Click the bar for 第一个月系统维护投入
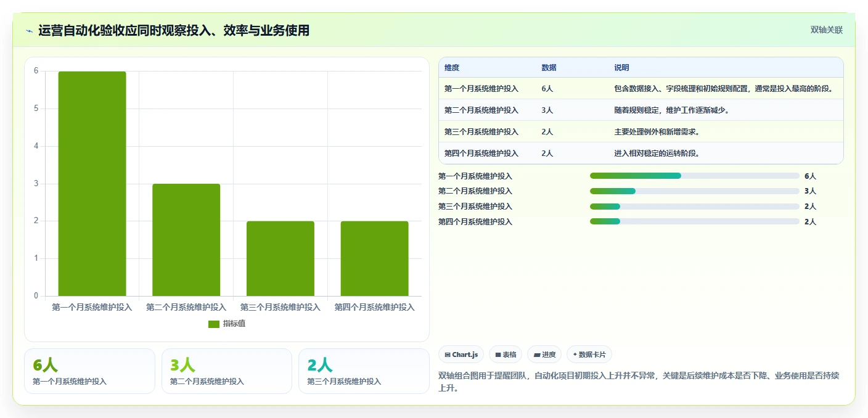The image size is (868, 418). point(92,184)
